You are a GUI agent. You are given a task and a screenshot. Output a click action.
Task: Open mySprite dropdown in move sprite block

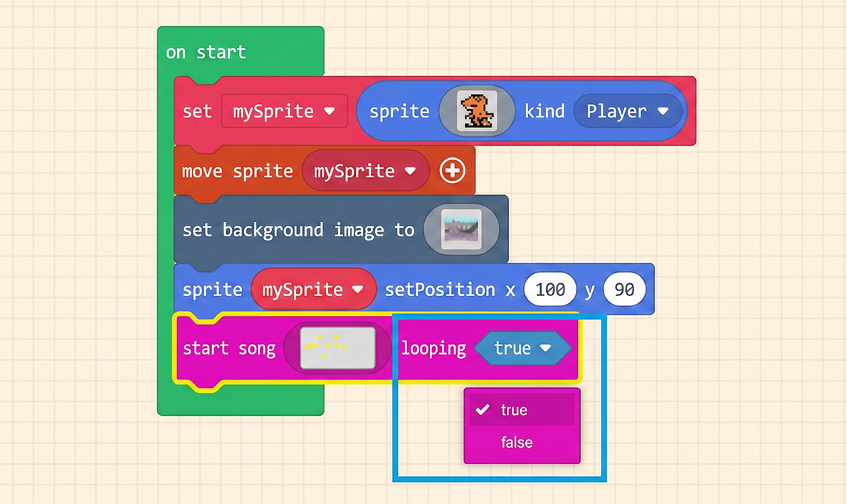click(x=364, y=171)
